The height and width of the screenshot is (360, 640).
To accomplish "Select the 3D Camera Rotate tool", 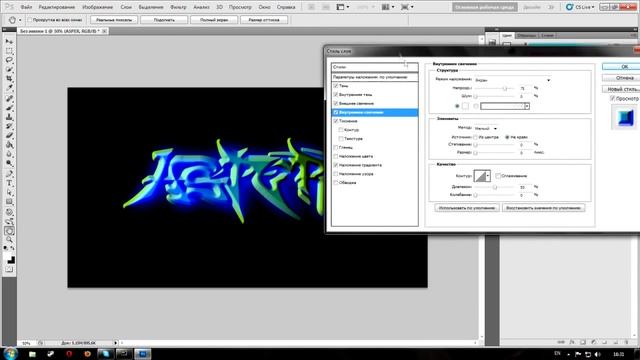I will click(x=9, y=222).
